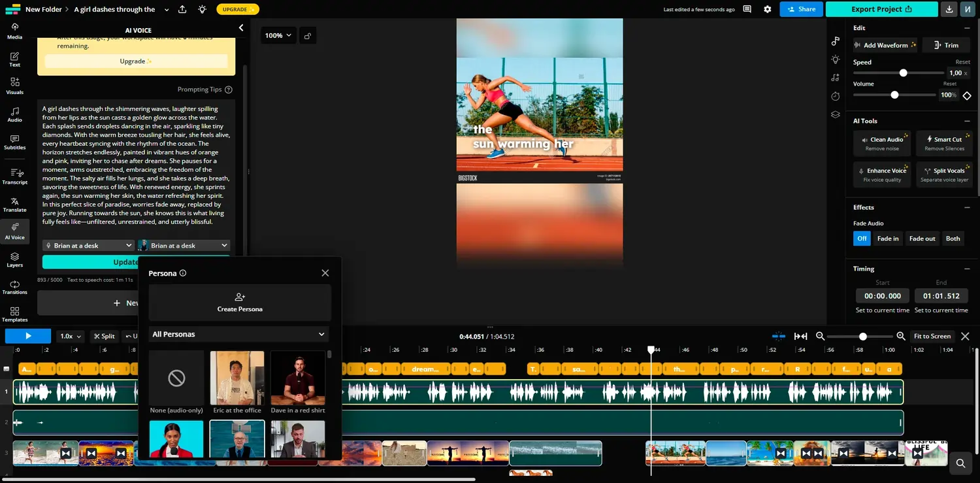The width and height of the screenshot is (980, 483).
Task: Open the Media sidebar panel
Action: (14, 31)
